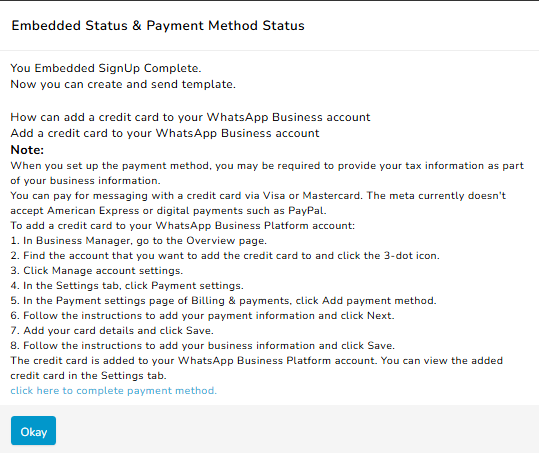Click step 2 mentioning the 3-dot icon

coord(225,256)
